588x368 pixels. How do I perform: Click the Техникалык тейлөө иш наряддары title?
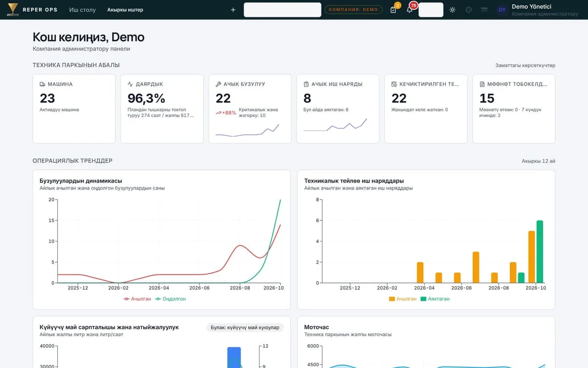tap(354, 181)
